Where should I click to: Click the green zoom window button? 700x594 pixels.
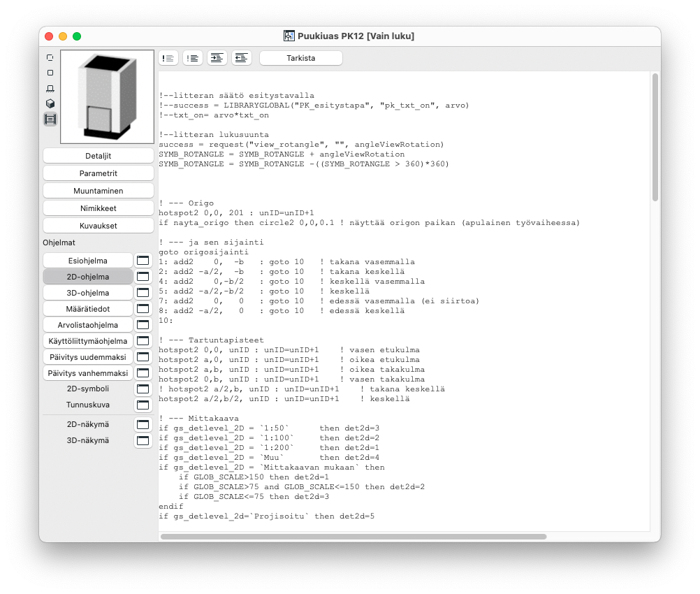point(77,36)
